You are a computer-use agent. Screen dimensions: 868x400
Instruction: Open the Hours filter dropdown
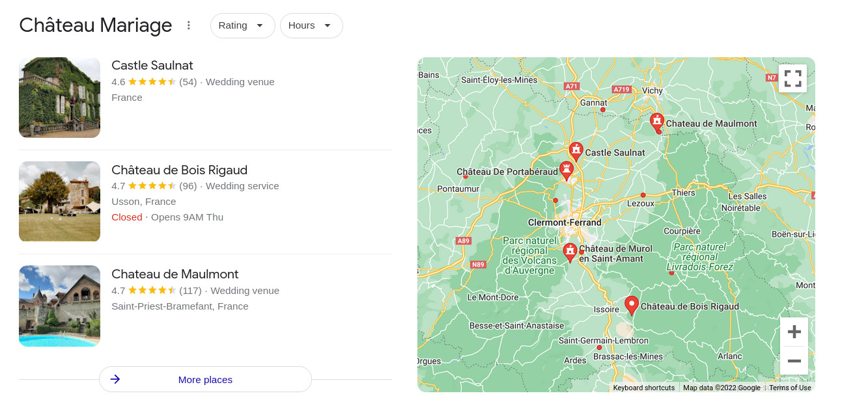coord(311,25)
